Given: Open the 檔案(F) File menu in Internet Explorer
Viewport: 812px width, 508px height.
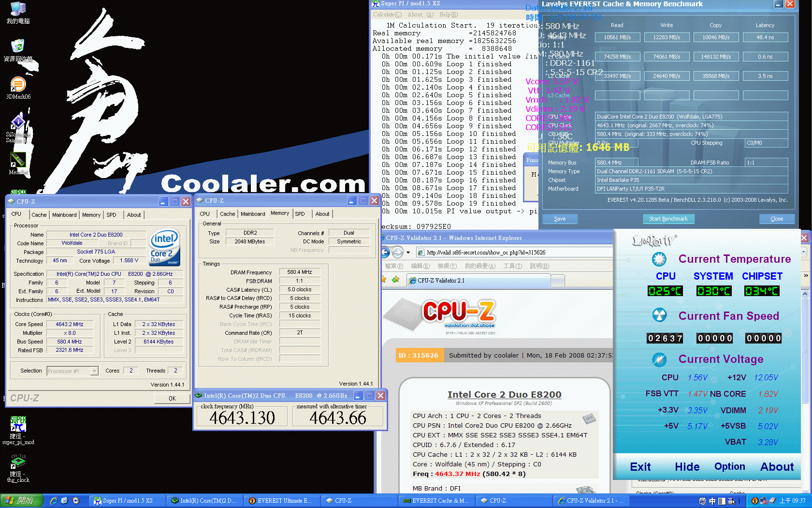Looking at the screenshot, I should tap(394, 266).
